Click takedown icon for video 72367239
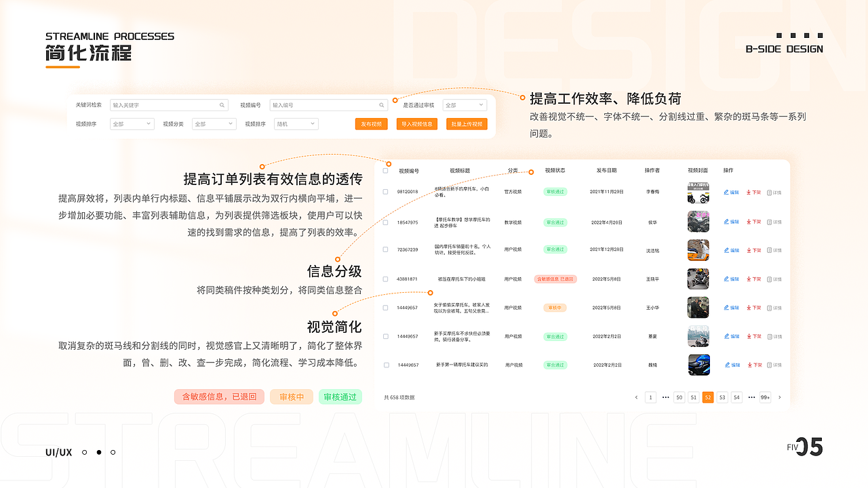Screen dimensions: 868x488 pyautogui.click(x=749, y=250)
